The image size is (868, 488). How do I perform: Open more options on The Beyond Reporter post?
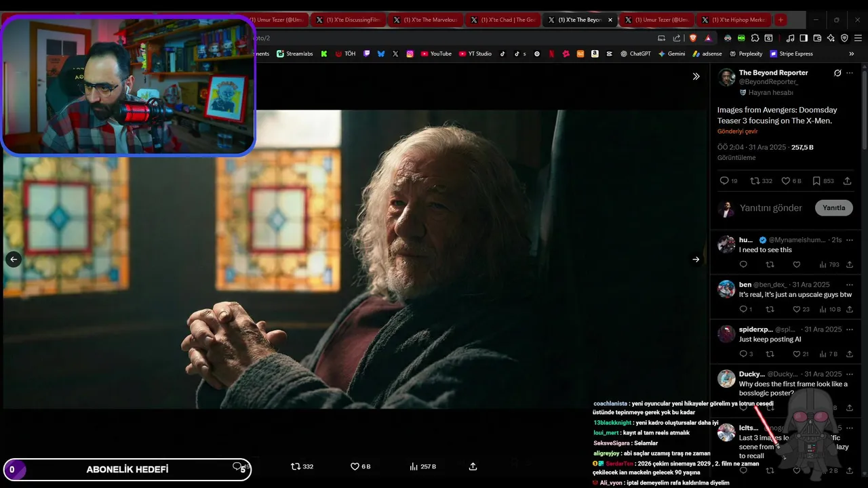pyautogui.click(x=850, y=73)
